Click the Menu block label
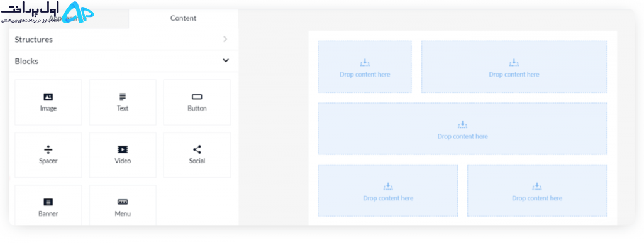The height and width of the screenshot is (243, 644). [123, 213]
